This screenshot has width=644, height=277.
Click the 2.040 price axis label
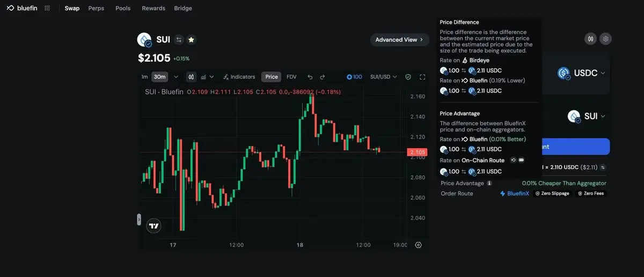point(418,218)
